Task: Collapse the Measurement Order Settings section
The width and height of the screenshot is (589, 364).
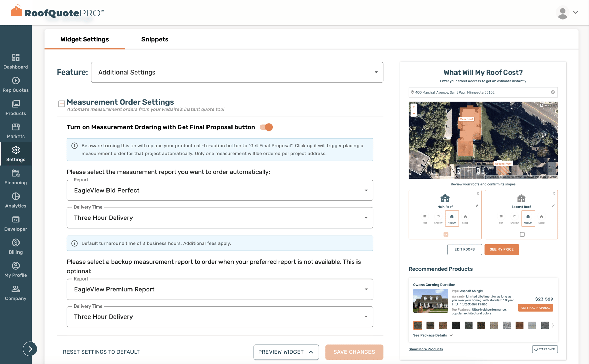Action: [x=62, y=104]
